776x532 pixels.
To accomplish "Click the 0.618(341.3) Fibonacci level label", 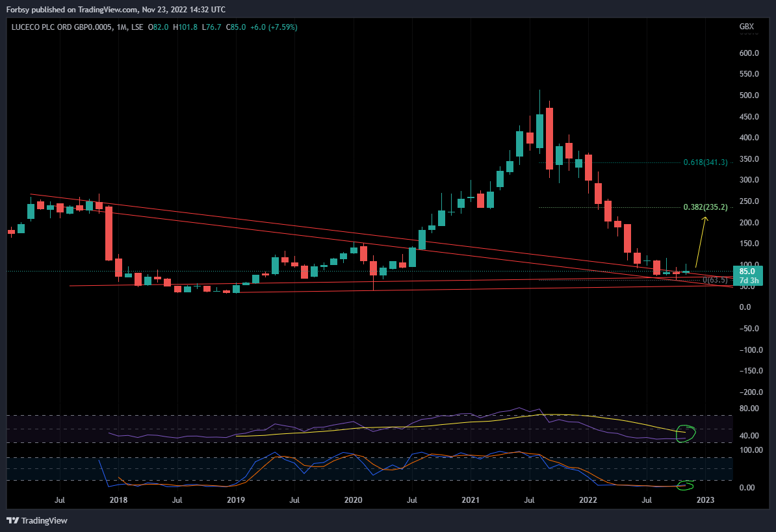I will [705, 162].
